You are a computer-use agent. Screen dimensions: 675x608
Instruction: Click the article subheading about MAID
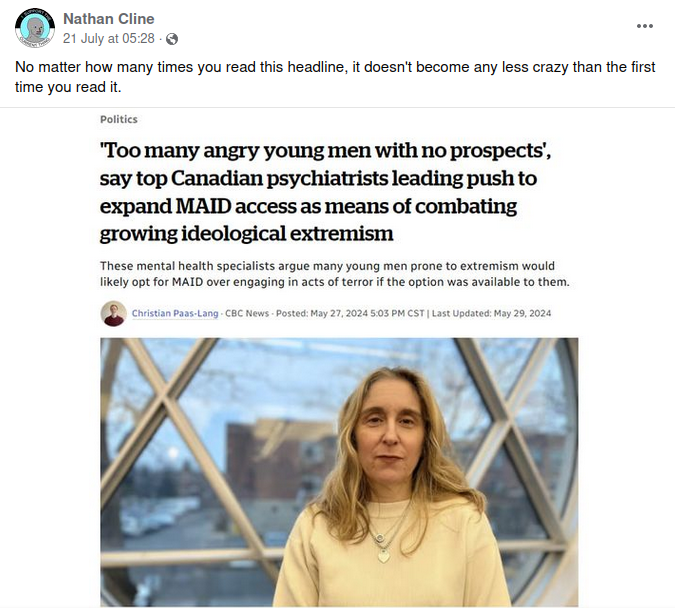[335, 274]
